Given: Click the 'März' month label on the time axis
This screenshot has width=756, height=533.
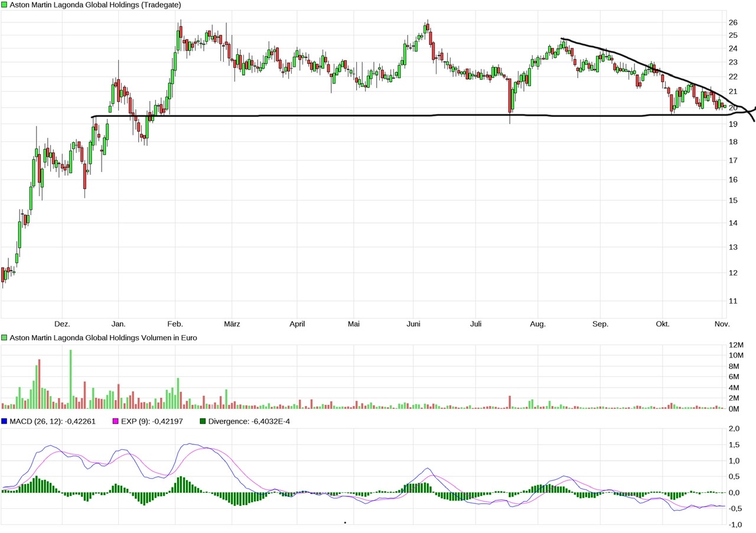Looking at the screenshot, I should (232, 324).
